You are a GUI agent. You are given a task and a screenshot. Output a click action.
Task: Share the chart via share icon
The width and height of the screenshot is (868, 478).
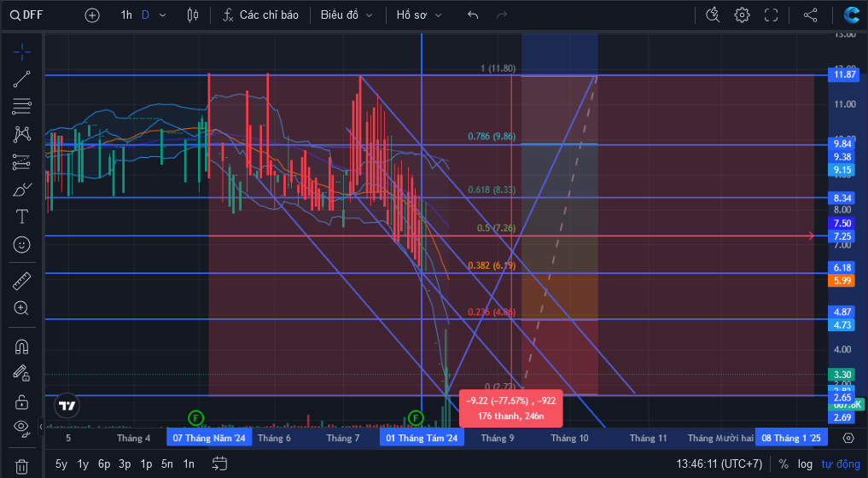pyautogui.click(x=811, y=15)
